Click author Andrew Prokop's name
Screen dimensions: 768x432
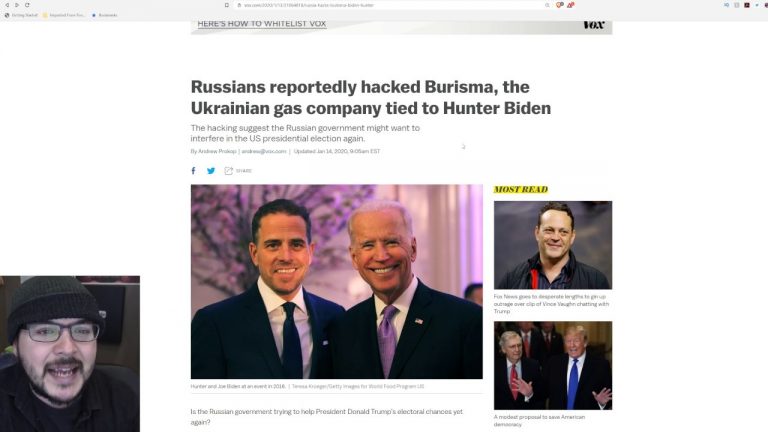[217, 151]
